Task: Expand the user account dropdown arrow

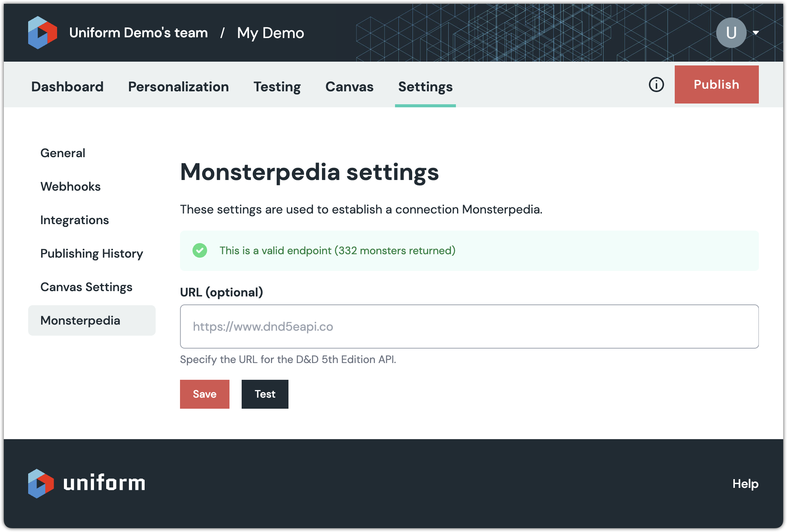Action: click(756, 33)
